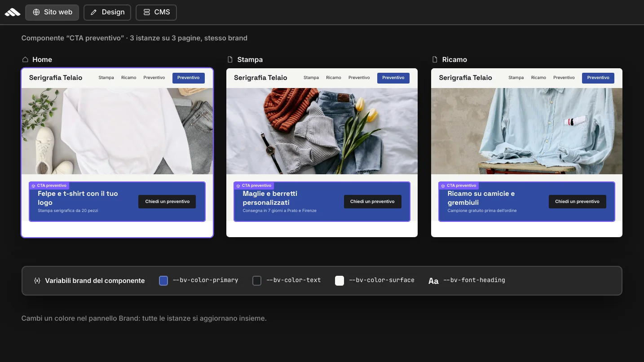Image resolution: width=644 pixels, height=362 pixels.
Task: Switch to the Sito web tab
Action: click(x=52, y=12)
